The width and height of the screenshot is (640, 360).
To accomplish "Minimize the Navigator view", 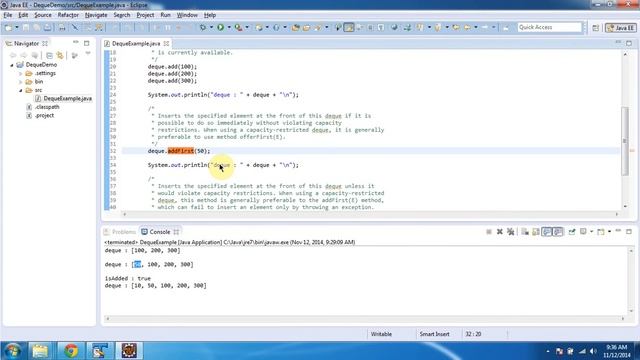I will click(76, 42).
